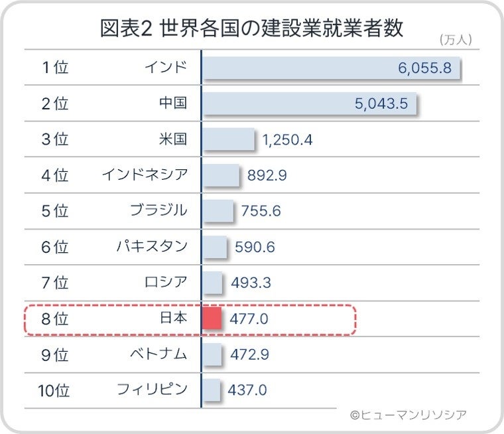
Task: Select the 米国 bar in the chart
Action: click(228, 139)
